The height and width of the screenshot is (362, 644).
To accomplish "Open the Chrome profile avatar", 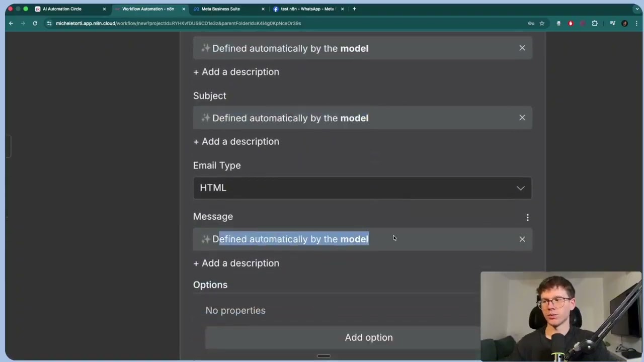I will (624, 23).
